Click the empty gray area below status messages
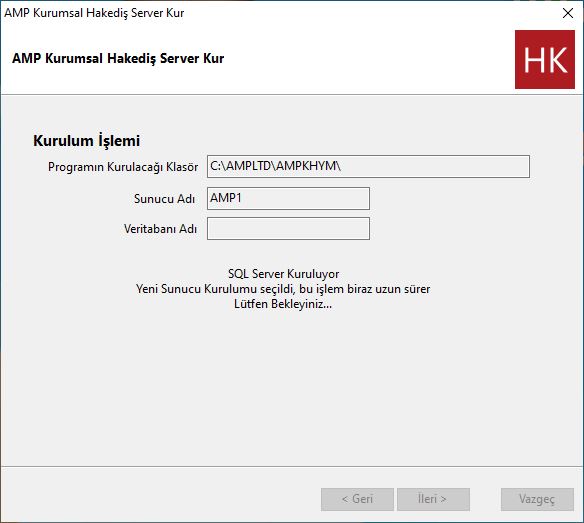This screenshot has width=584, height=523. tap(283, 387)
